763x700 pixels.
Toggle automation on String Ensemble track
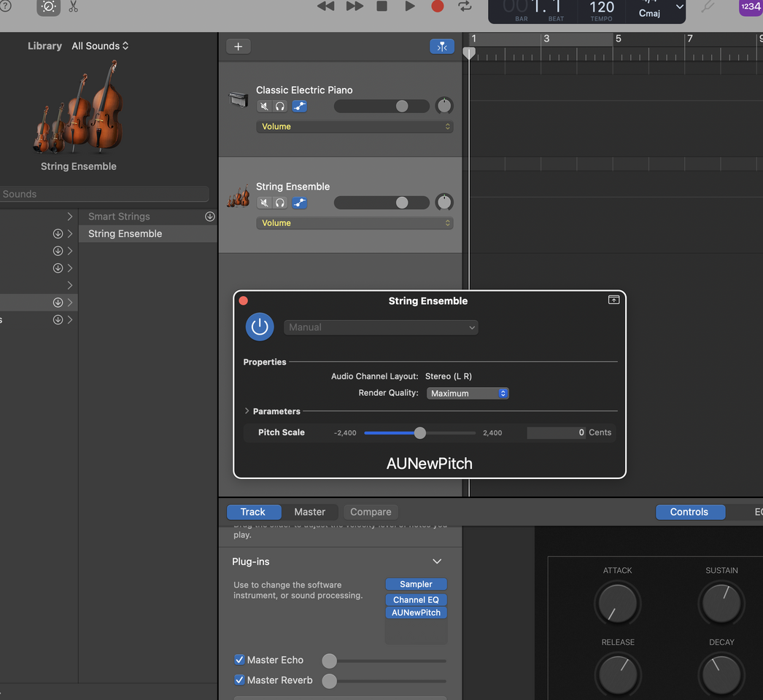[x=300, y=203]
